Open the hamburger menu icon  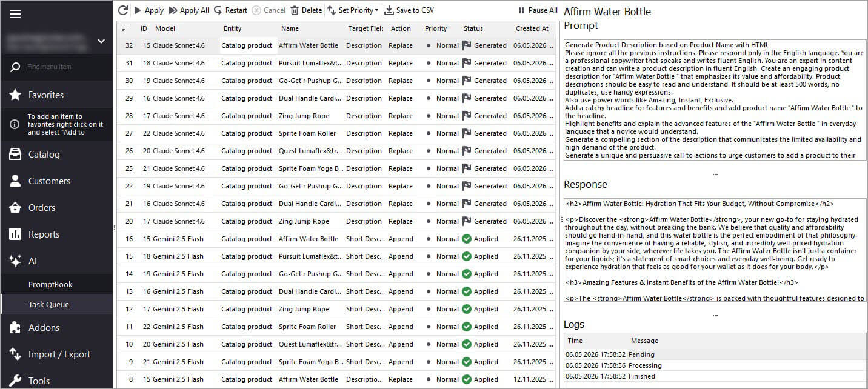pyautogui.click(x=15, y=14)
